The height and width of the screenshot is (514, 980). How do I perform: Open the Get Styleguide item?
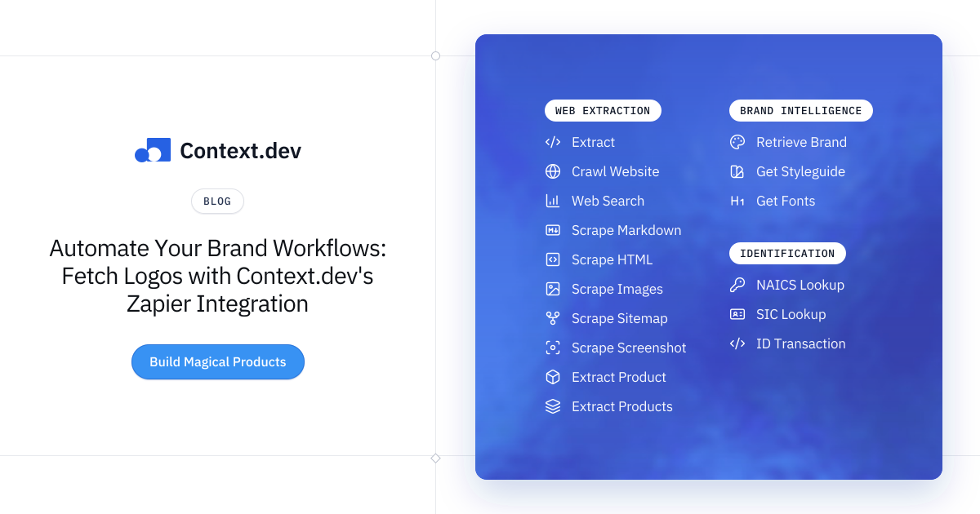coord(800,171)
